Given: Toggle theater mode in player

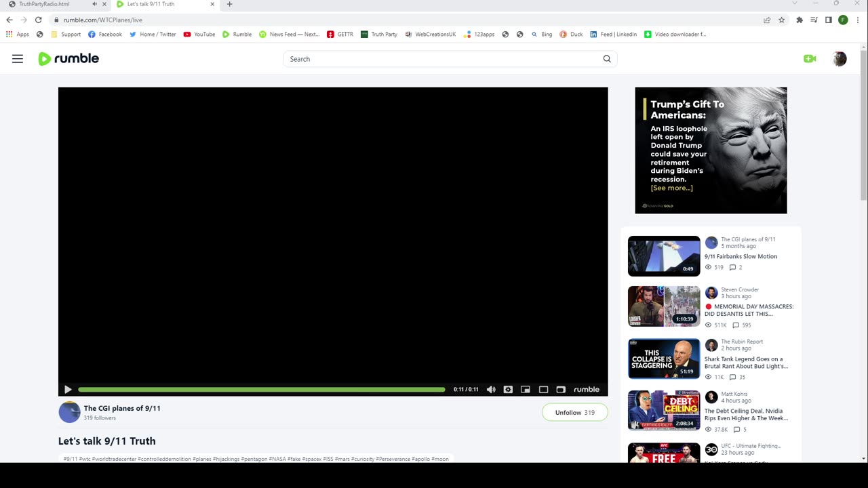Looking at the screenshot, I should click(x=543, y=390).
